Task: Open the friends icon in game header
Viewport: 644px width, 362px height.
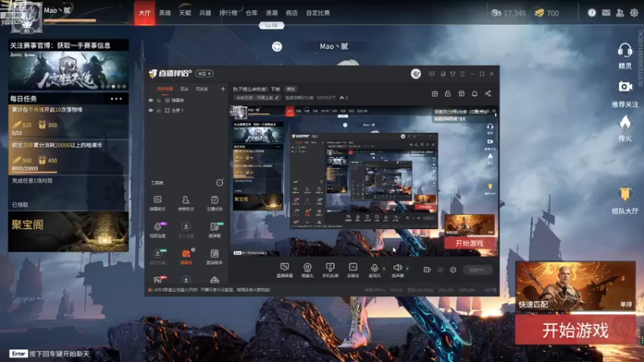Action: (x=620, y=13)
